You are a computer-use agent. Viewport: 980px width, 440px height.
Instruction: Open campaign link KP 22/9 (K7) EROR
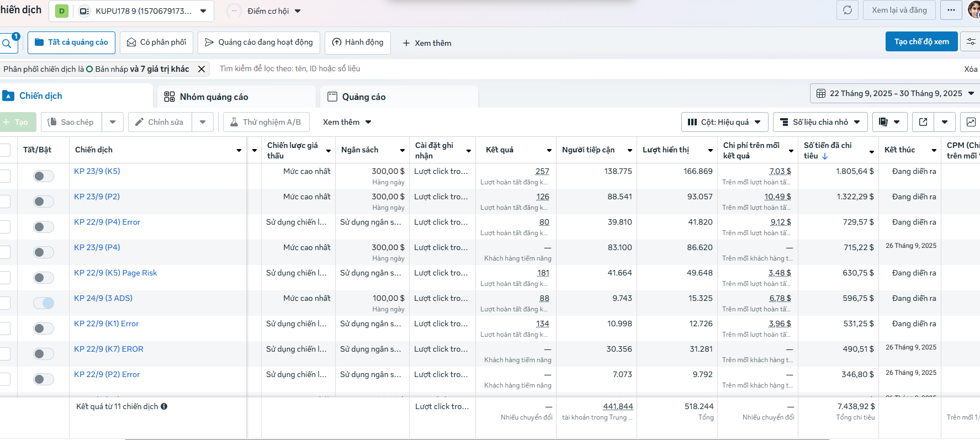109,349
